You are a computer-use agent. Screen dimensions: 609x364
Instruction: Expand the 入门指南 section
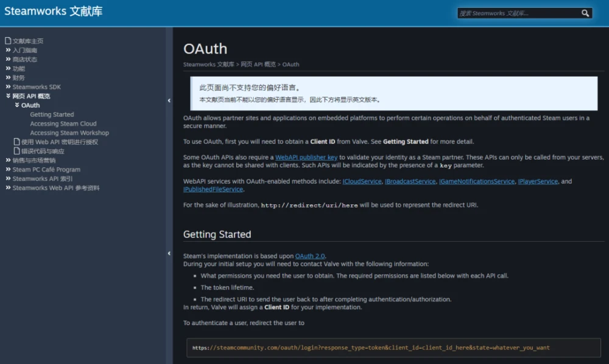[x=8, y=50]
